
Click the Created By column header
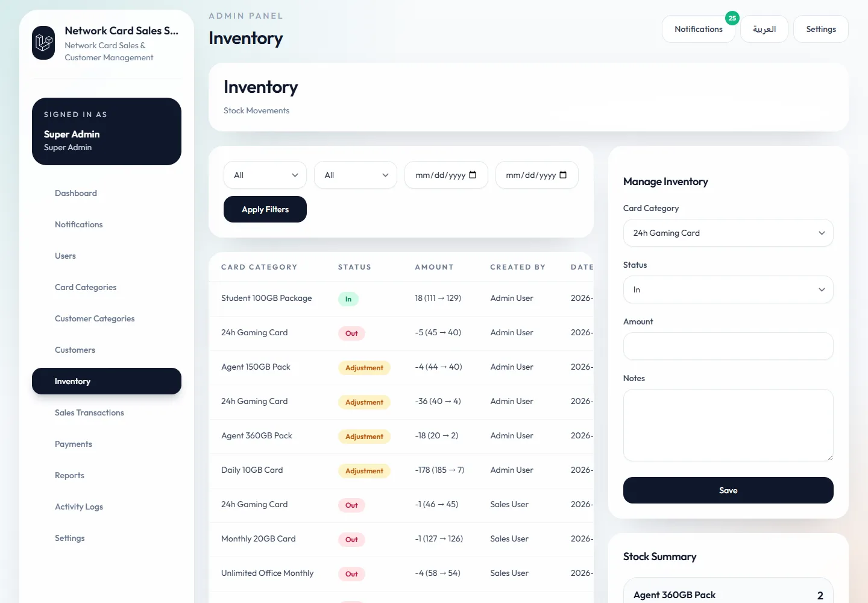point(518,267)
